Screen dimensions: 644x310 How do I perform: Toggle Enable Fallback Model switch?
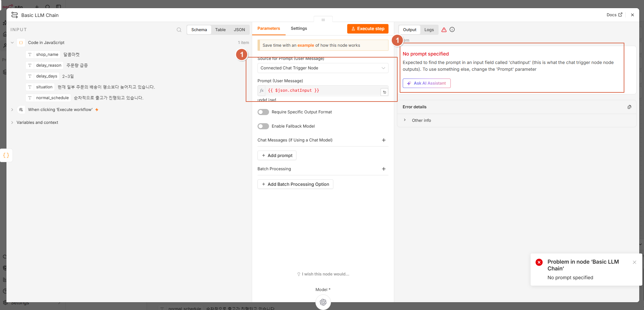click(x=263, y=126)
